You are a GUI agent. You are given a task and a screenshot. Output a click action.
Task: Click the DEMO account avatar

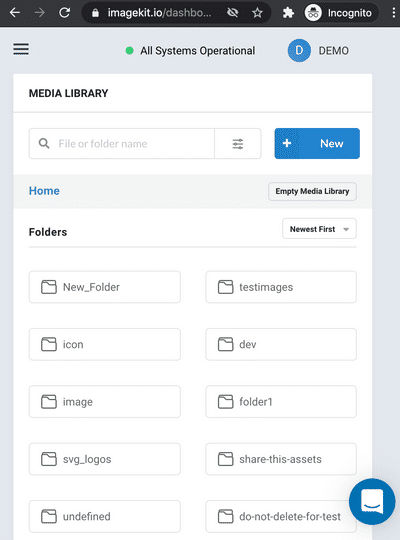coord(299,51)
